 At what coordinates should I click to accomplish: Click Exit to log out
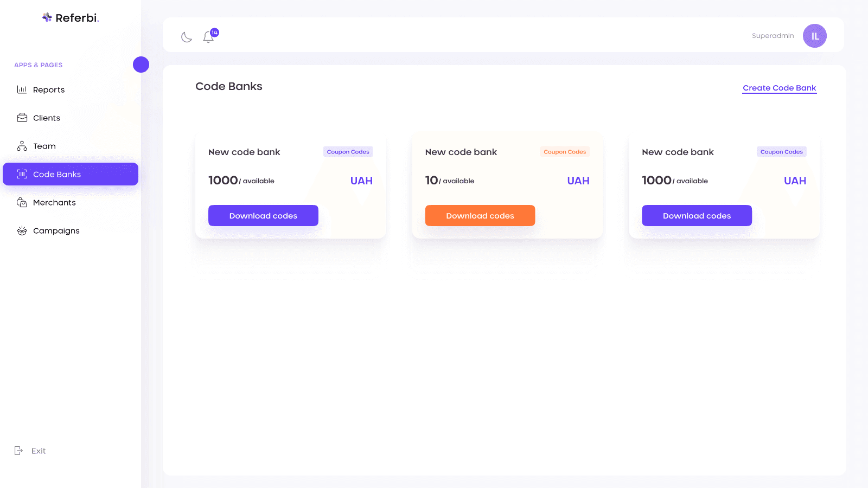click(30, 451)
